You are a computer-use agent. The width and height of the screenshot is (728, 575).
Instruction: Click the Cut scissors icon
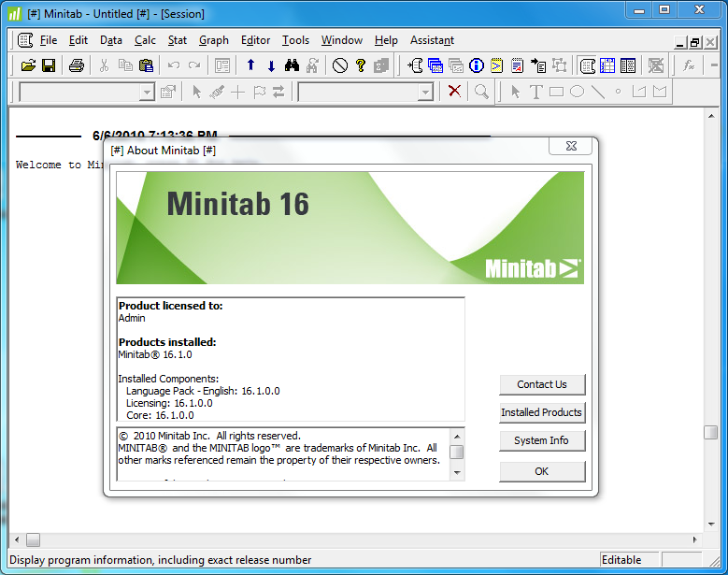104,65
